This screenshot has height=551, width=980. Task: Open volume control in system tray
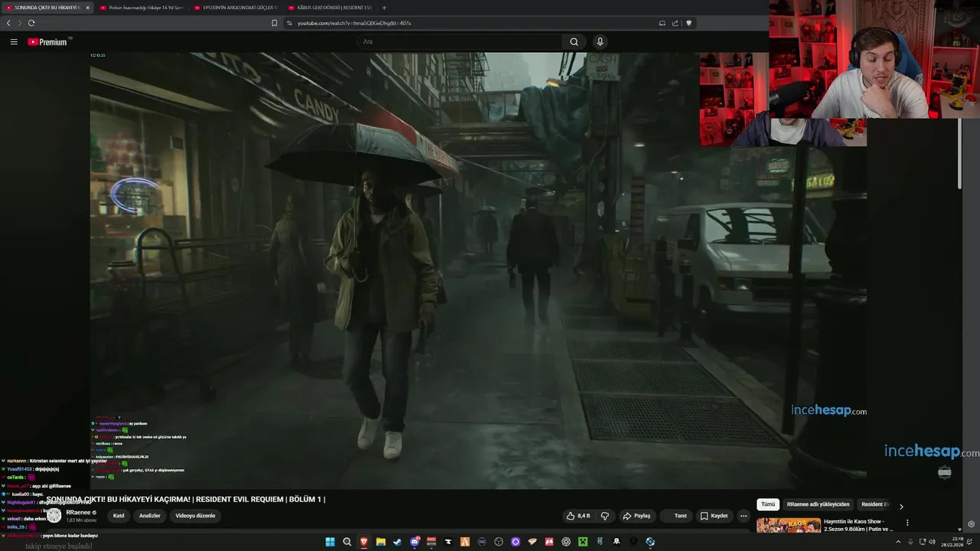point(933,542)
